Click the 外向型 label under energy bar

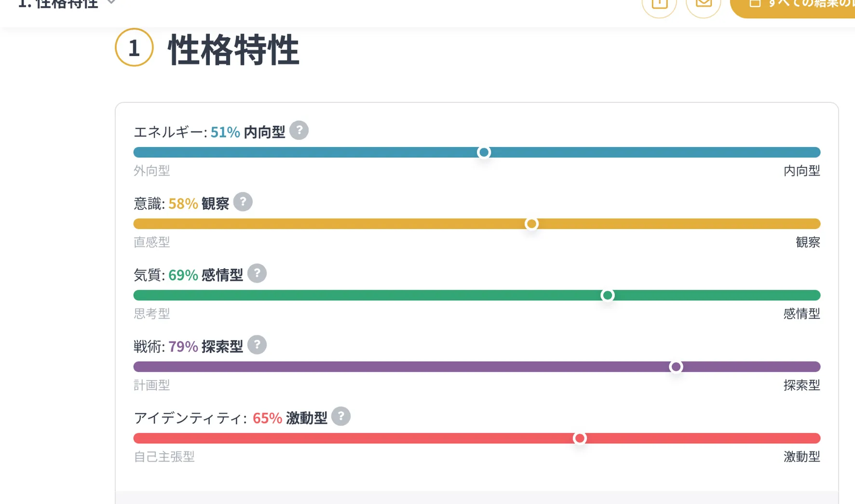tap(152, 171)
